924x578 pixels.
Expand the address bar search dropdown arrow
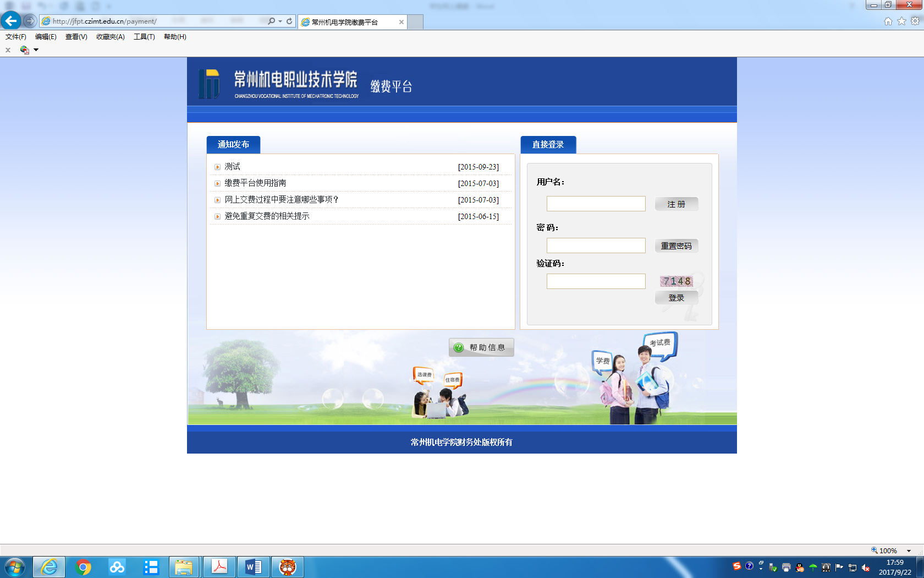pyautogui.click(x=280, y=21)
